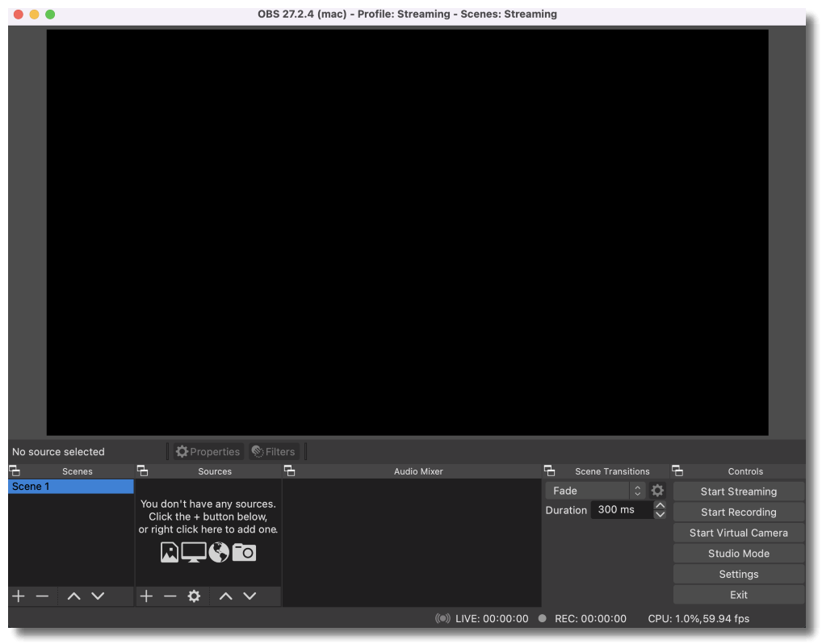Undock the Sources panel via float icon
This screenshot has height=644, width=822.
pos(142,470)
